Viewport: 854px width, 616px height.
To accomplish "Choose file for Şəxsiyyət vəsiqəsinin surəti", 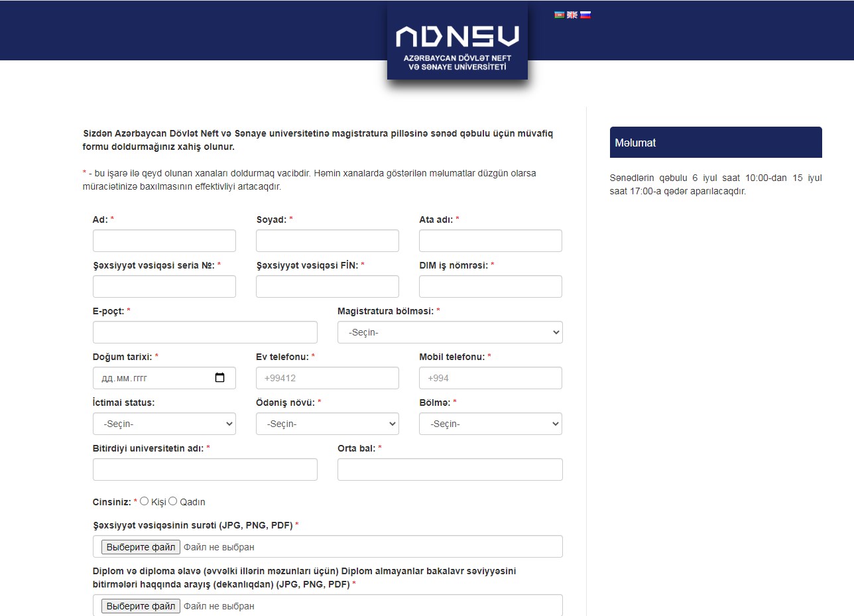I will [141, 547].
